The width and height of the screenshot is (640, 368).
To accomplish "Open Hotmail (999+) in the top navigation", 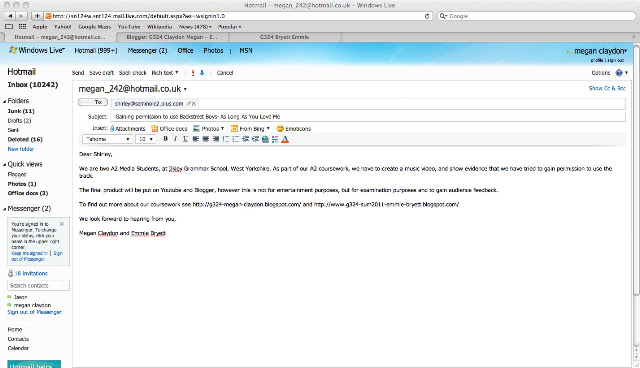I will (96, 51).
